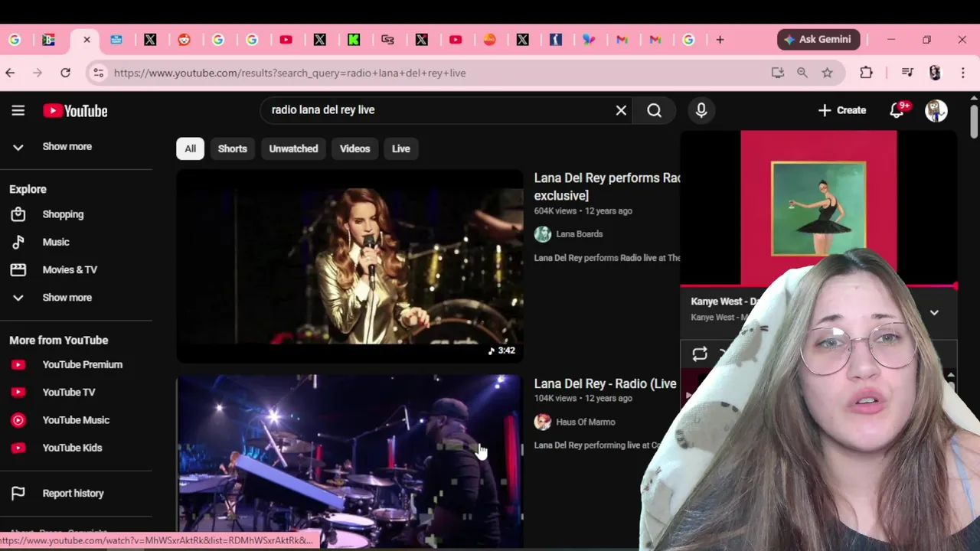980x551 pixels.
Task: Switch to the Reddit browser tab
Action: (185, 40)
